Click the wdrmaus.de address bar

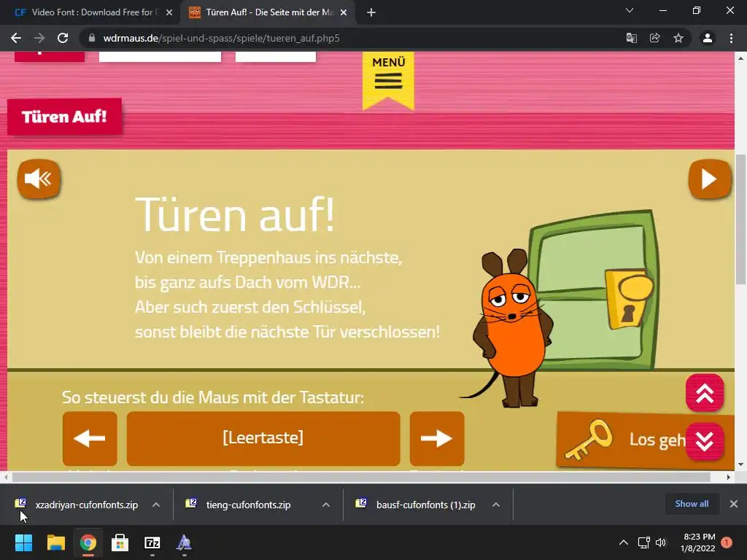point(352,38)
